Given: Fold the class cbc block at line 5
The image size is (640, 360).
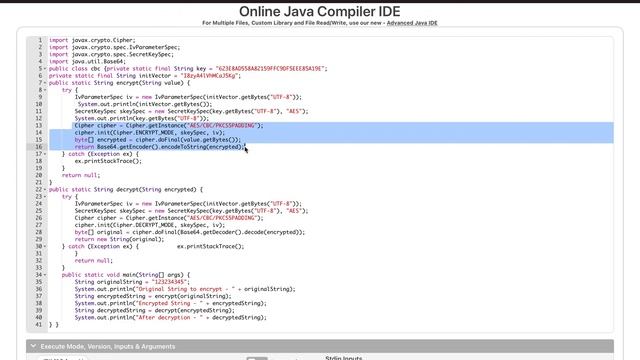Looking at the screenshot, I should click(45, 69).
